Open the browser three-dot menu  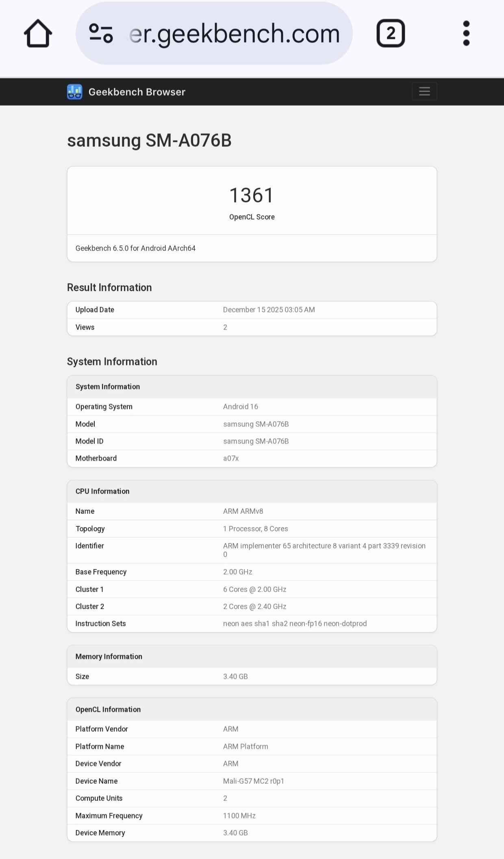466,33
